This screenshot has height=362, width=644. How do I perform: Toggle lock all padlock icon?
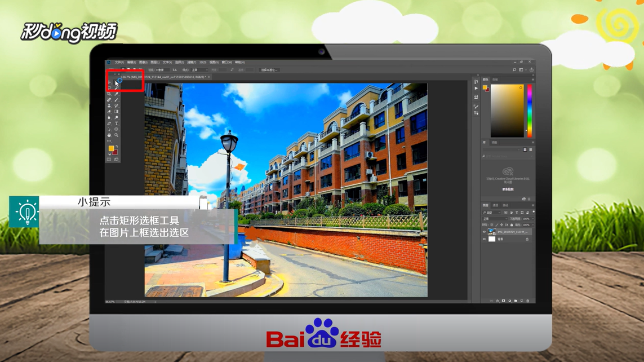512,225
